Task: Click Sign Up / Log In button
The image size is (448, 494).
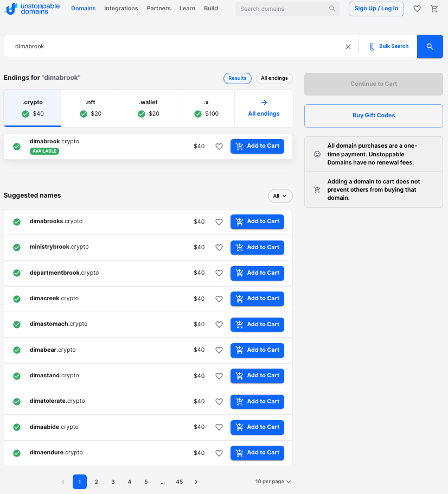Action: [x=376, y=9]
